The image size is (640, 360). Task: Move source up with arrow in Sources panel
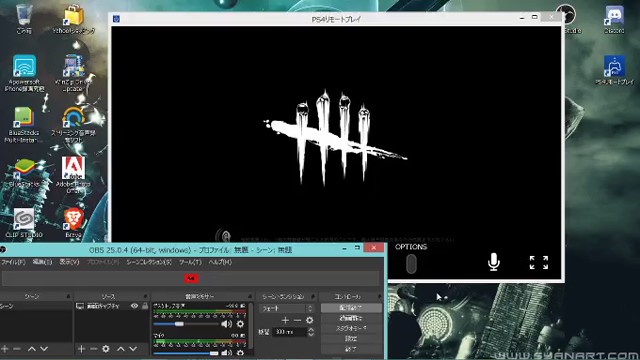point(121,349)
